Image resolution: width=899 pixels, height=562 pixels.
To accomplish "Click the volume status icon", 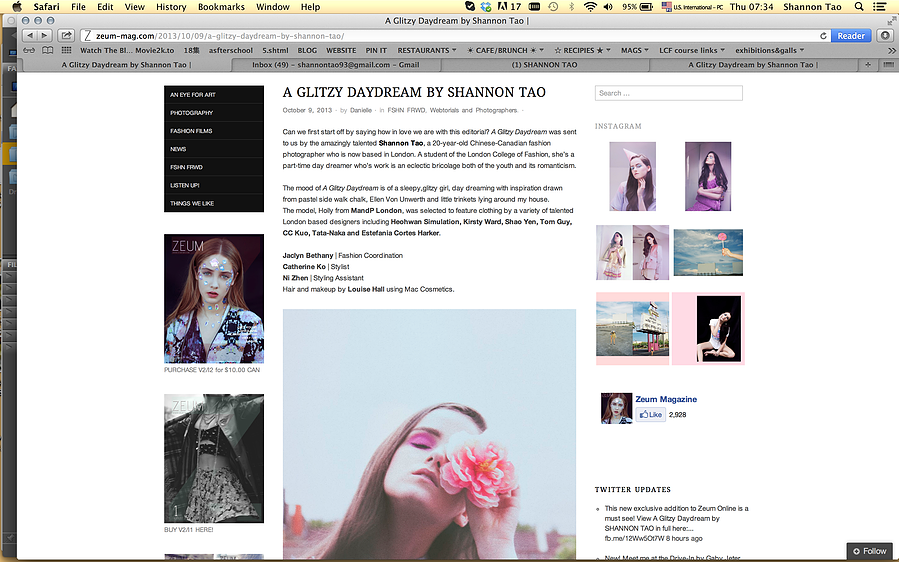I will (x=608, y=7).
